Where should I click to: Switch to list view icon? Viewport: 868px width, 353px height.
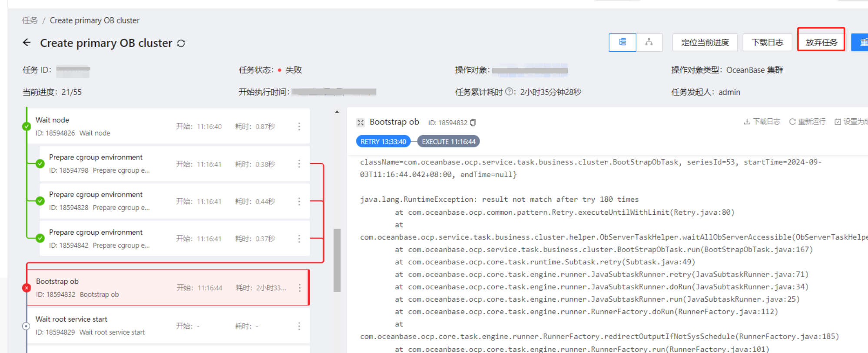click(x=623, y=43)
